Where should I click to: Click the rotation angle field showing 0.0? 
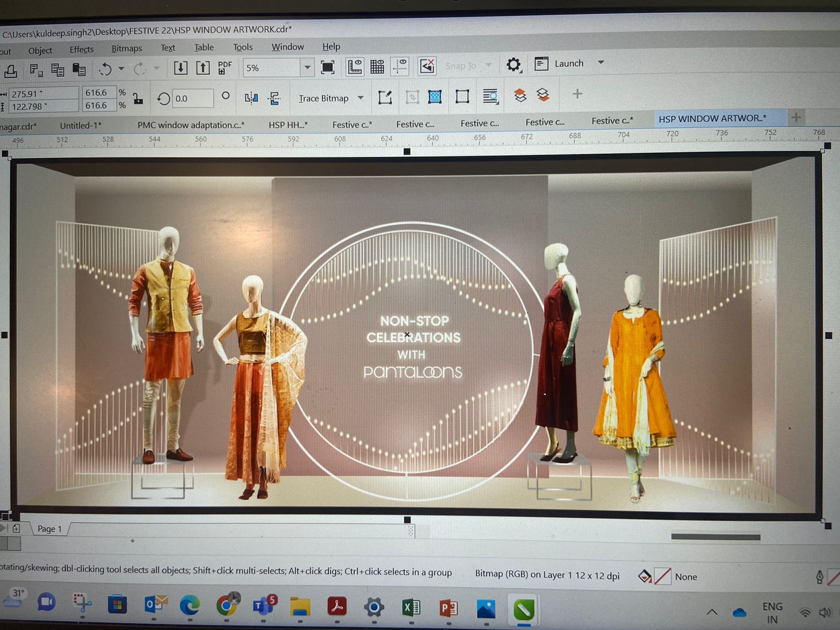(194, 98)
